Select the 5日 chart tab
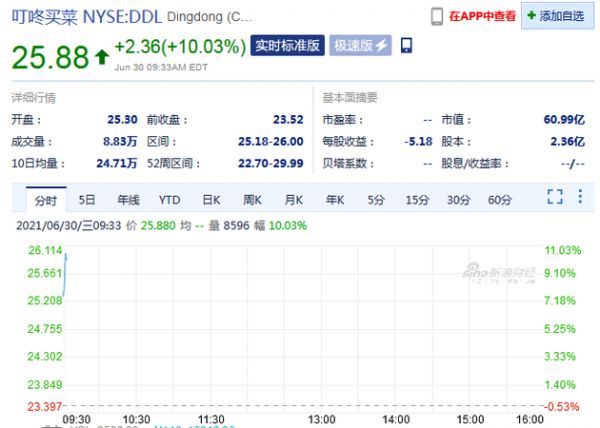 pos(87,200)
